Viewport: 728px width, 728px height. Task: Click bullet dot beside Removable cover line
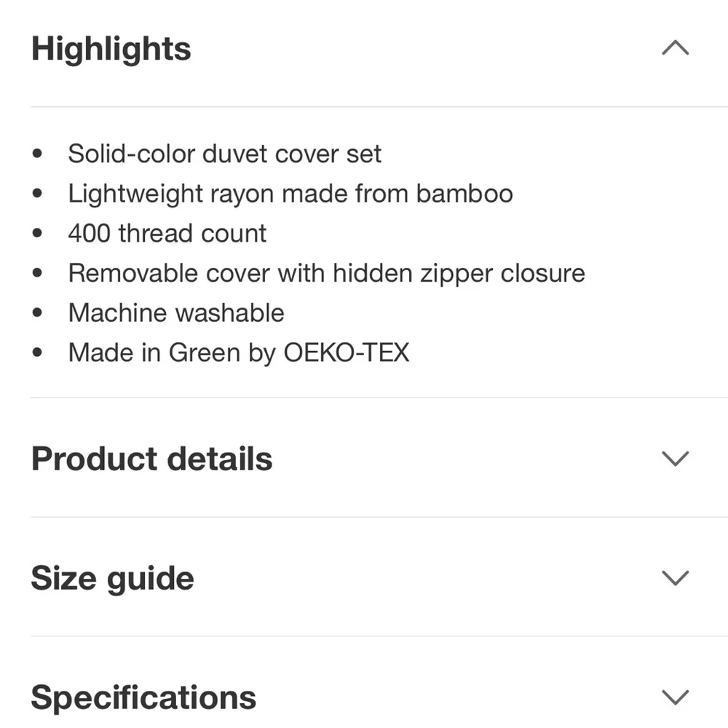(38, 273)
